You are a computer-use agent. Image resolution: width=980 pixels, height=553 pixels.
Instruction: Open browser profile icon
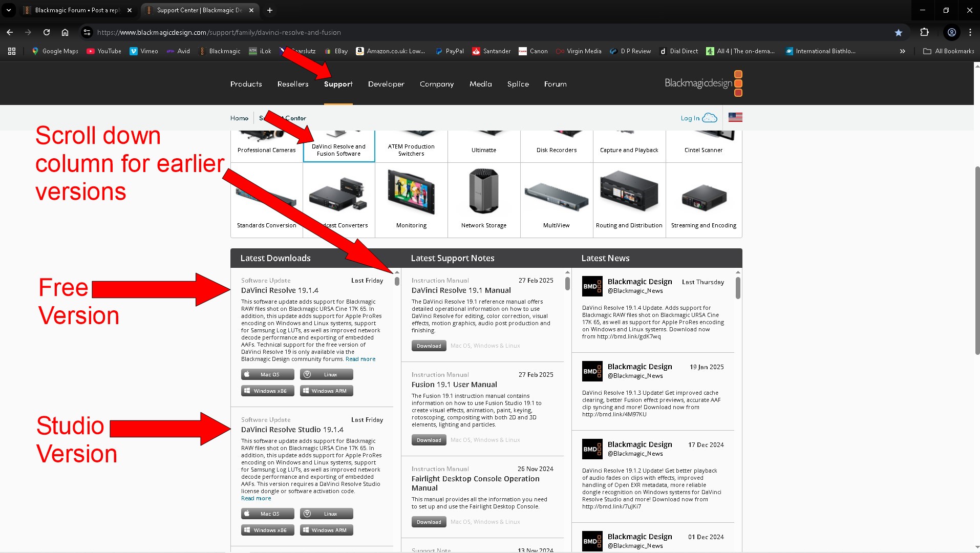click(952, 32)
